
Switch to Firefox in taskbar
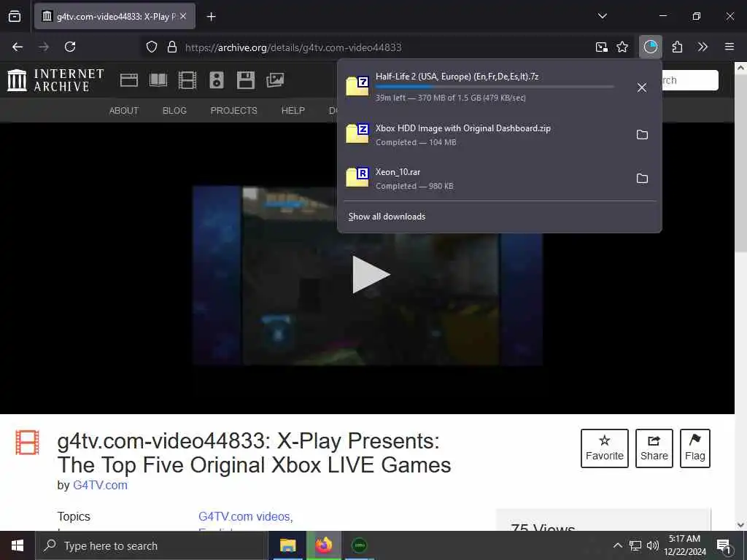click(323, 545)
